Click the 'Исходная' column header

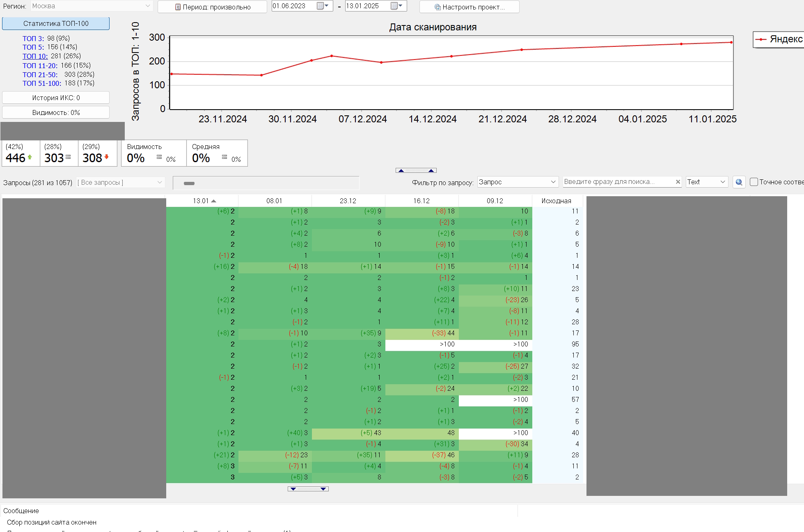[x=556, y=201]
